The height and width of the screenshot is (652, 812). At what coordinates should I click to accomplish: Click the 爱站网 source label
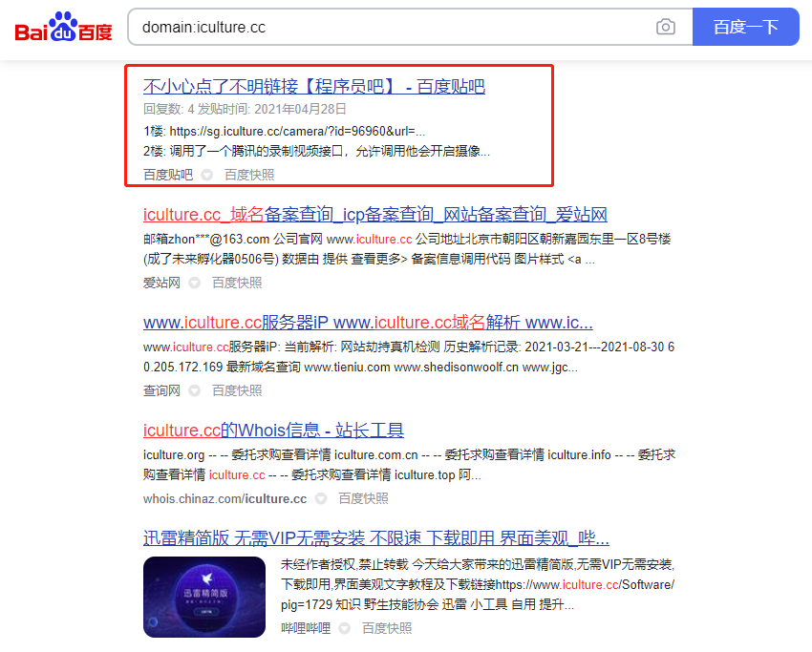[x=161, y=283]
